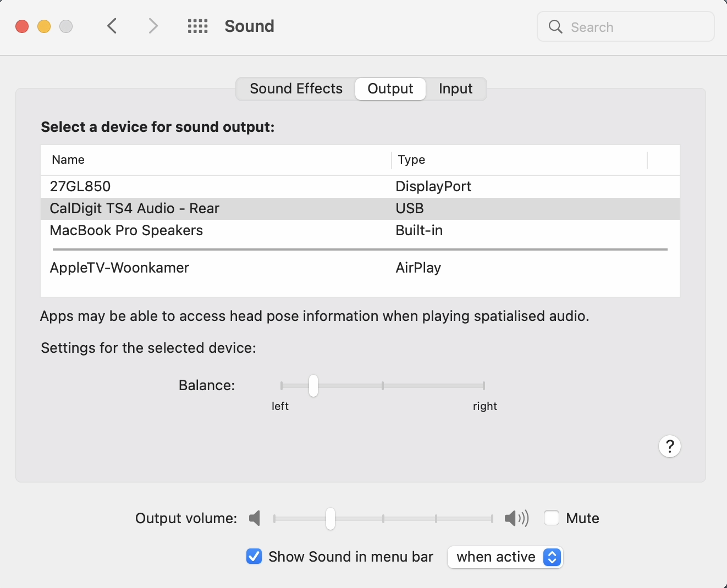Click the Type column header
Screen dimensions: 727x588
(519, 160)
